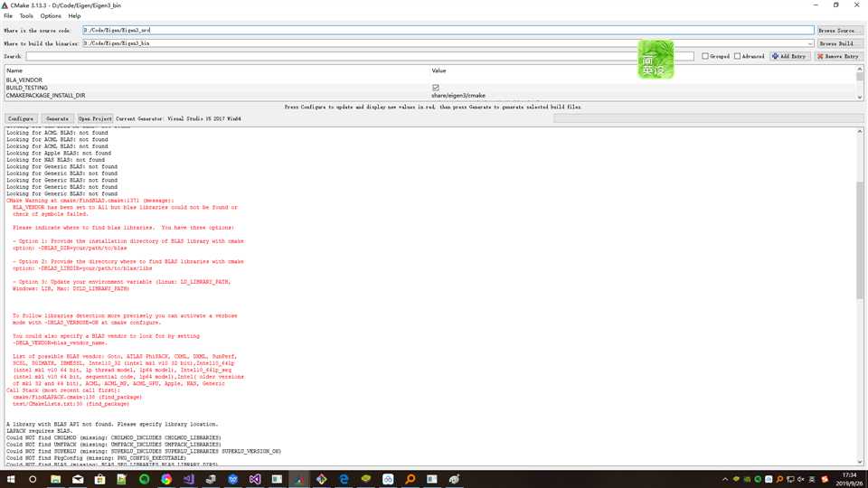Open the green notepad app in taskbar
This screenshot has height=488, width=868.
click(x=122, y=479)
